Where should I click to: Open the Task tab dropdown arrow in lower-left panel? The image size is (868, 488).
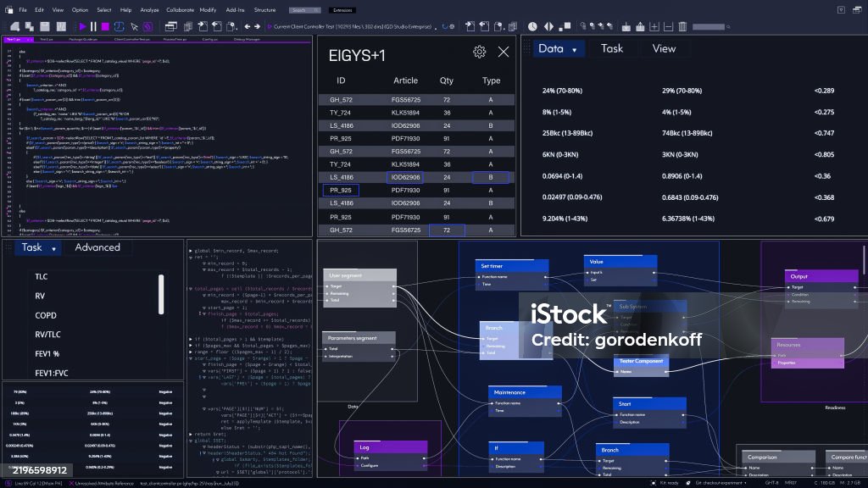point(53,249)
